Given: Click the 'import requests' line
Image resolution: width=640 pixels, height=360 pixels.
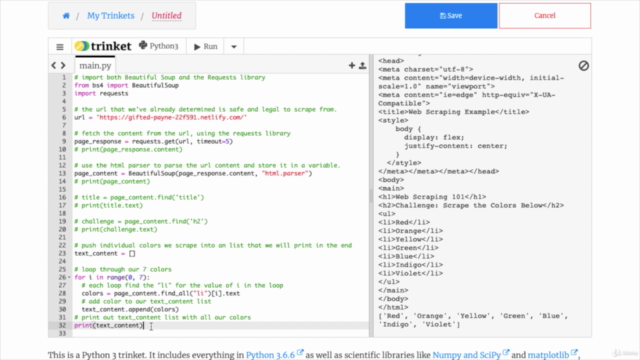Looking at the screenshot, I should point(101,93).
